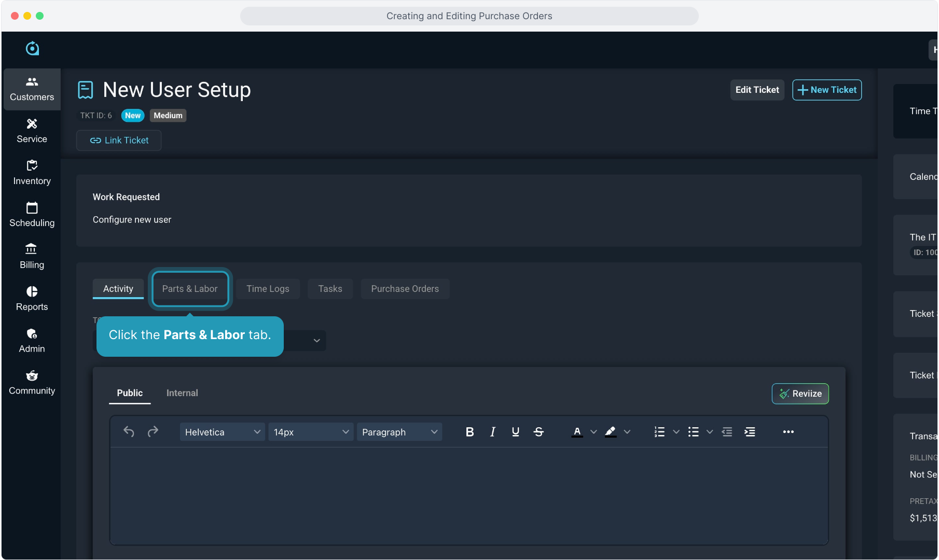Viewport: 939px width, 560px height.
Task: Increase indent in the editor toolbar
Action: coord(750,432)
